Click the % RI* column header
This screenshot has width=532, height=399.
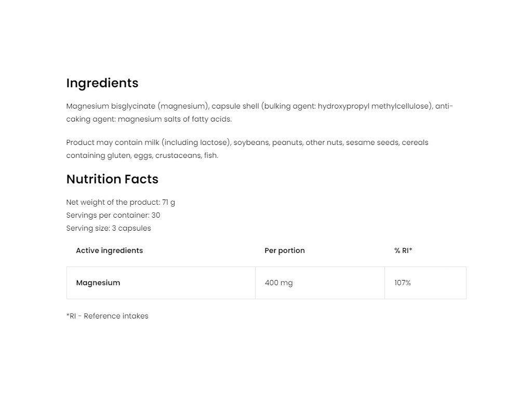403,250
